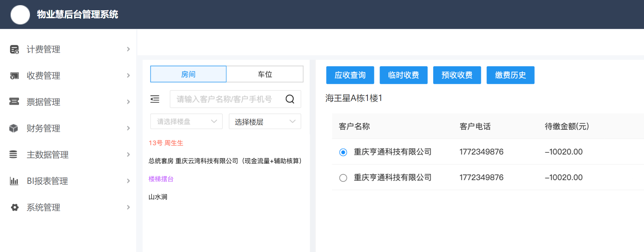
Task: Click the 收费管理 wallet icon
Action: (x=14, y=76)
